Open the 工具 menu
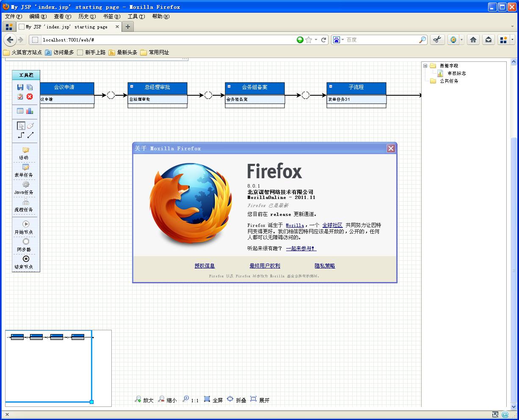519x420 pixels. point(136,17)
